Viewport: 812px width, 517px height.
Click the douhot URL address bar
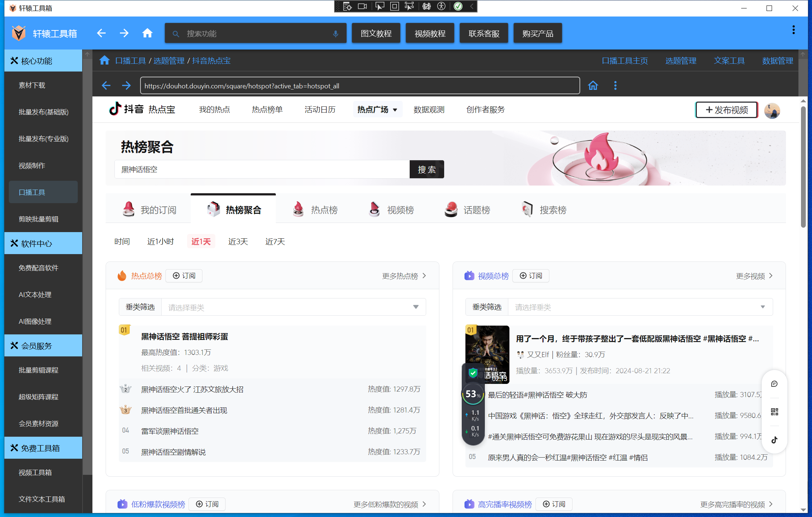tap(360, 86)
